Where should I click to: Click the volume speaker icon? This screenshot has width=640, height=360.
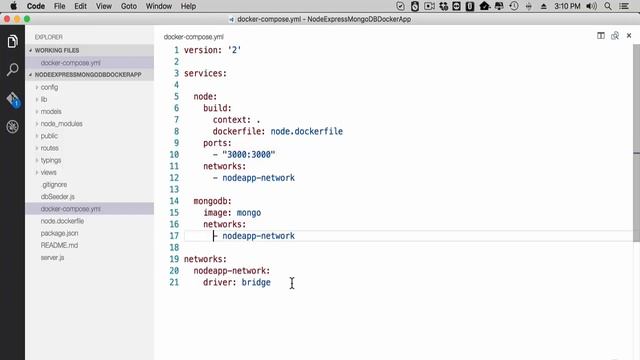click(x=591, y=6)
